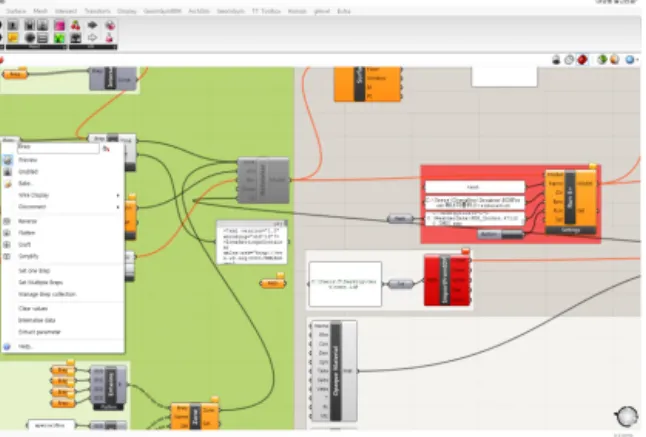The image size is (646, 437).
Task: Click the cherries icon in the component toolbar
Action: [x=75, y=26]
